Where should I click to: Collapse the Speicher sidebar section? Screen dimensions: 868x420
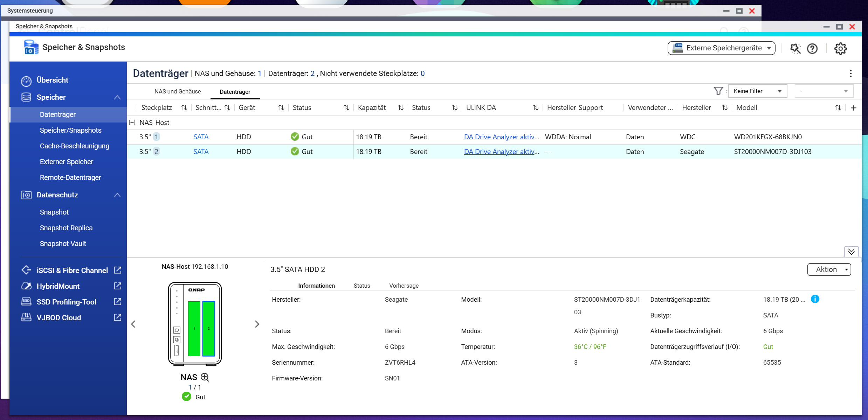tap(117, 97)
